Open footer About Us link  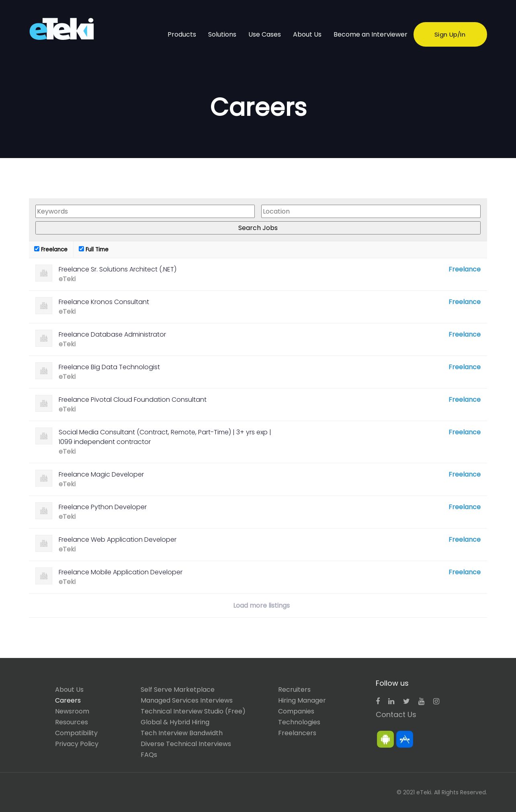69,689
